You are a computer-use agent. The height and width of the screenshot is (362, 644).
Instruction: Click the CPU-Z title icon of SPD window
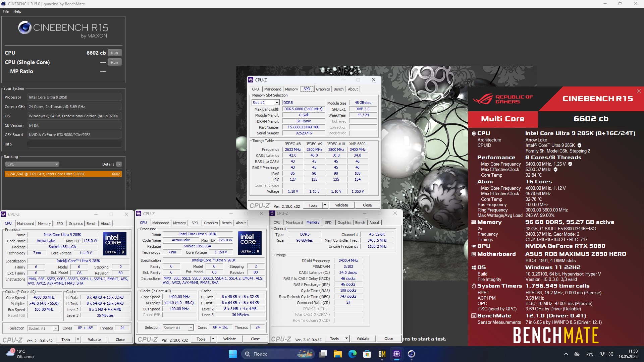point(251,80)
